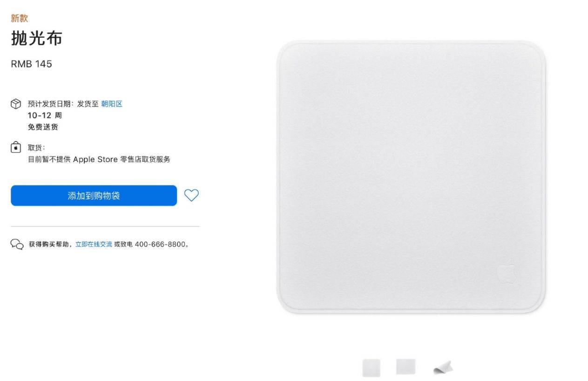Click 添加到购物袋 button
Screen dimensions: 588x381
(94, 196)
